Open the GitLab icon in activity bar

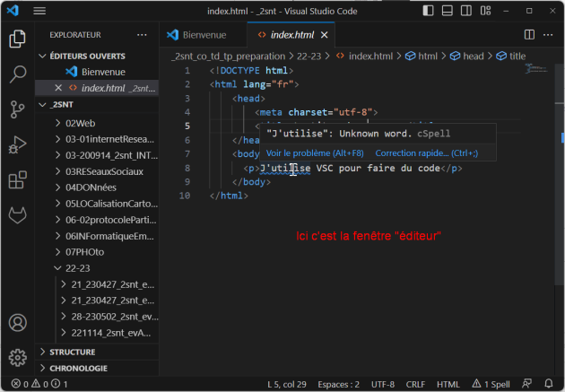coord(17,215)
